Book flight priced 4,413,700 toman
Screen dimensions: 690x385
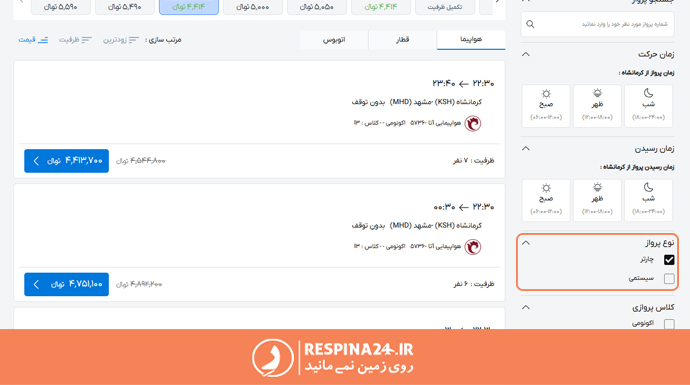(66, 161)
